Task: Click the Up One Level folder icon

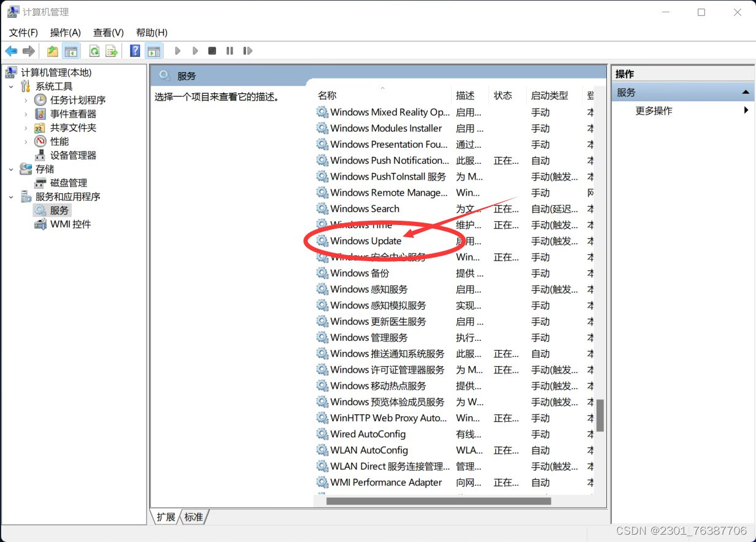Action: coord(53,51)
